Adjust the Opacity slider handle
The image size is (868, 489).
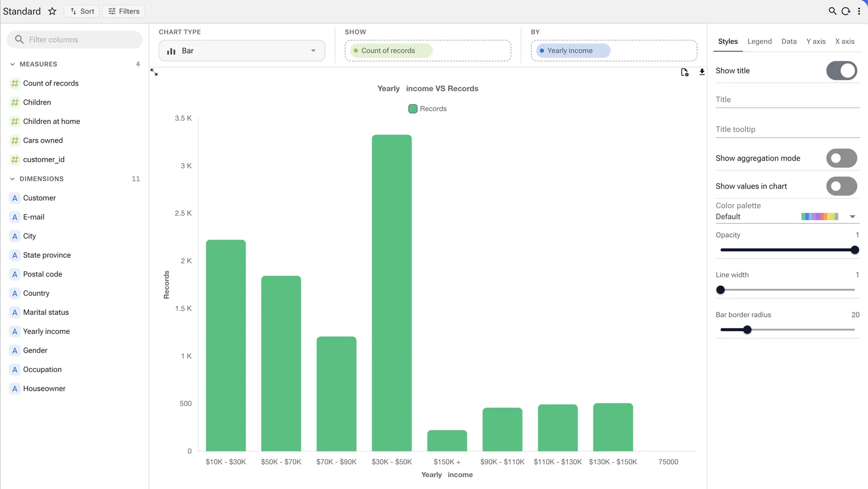click(x=855, y=250)
